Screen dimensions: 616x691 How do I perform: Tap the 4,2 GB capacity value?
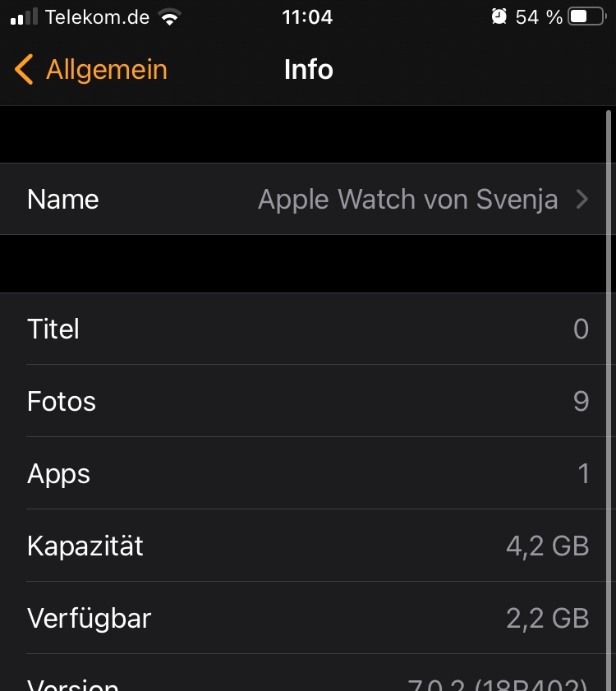[x=547, y=546]
